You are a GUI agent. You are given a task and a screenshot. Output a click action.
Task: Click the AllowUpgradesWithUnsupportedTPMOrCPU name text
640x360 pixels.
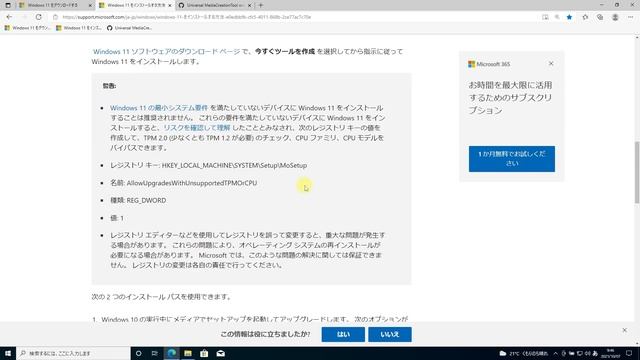tap(192, 183)
